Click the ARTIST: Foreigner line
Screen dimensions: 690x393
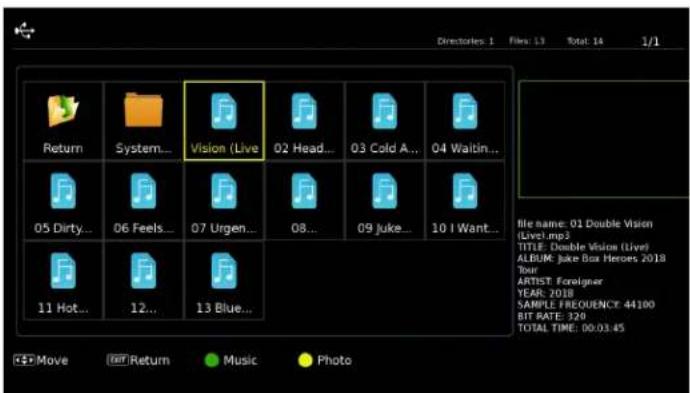click(560, 281)
